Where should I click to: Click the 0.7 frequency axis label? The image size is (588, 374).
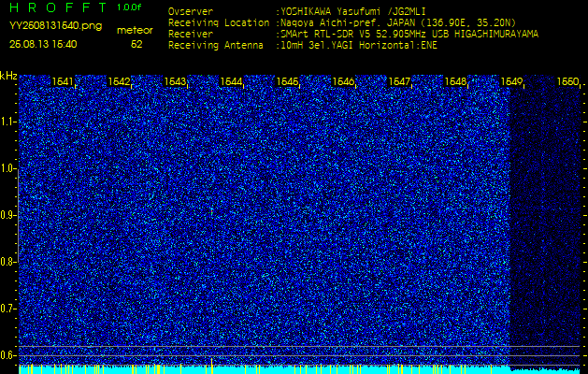tap(8, 309)
